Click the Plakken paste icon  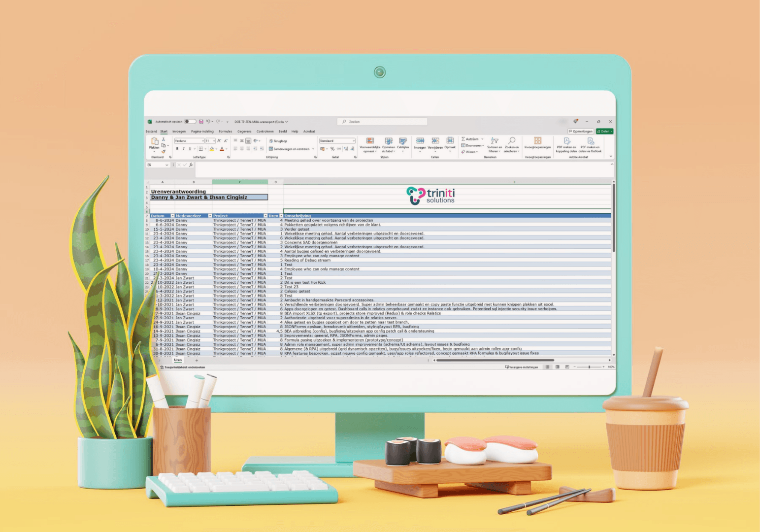155,141
